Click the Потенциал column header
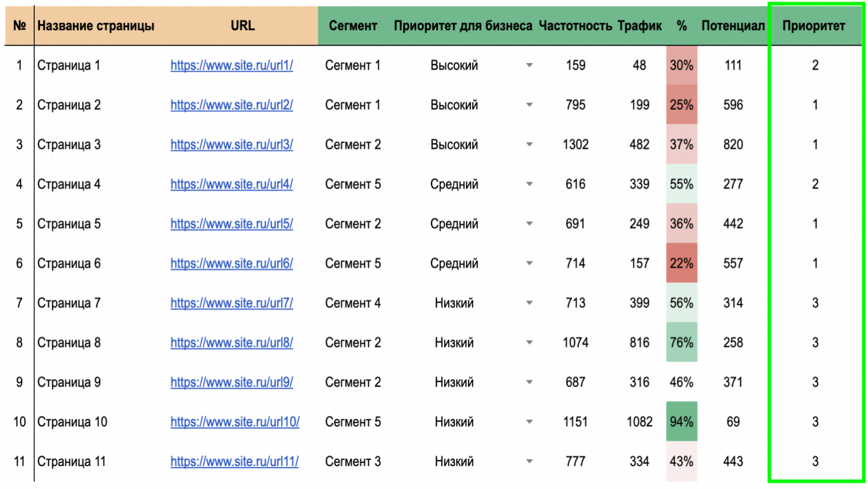Image resolution: width=868 pixels, height=489 pixels. tap(733, 26)
